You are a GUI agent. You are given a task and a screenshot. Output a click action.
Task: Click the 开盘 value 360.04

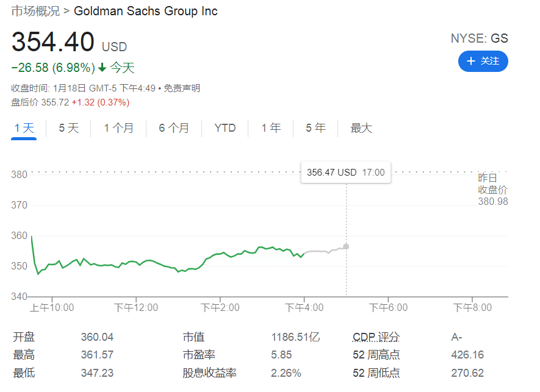97,337
